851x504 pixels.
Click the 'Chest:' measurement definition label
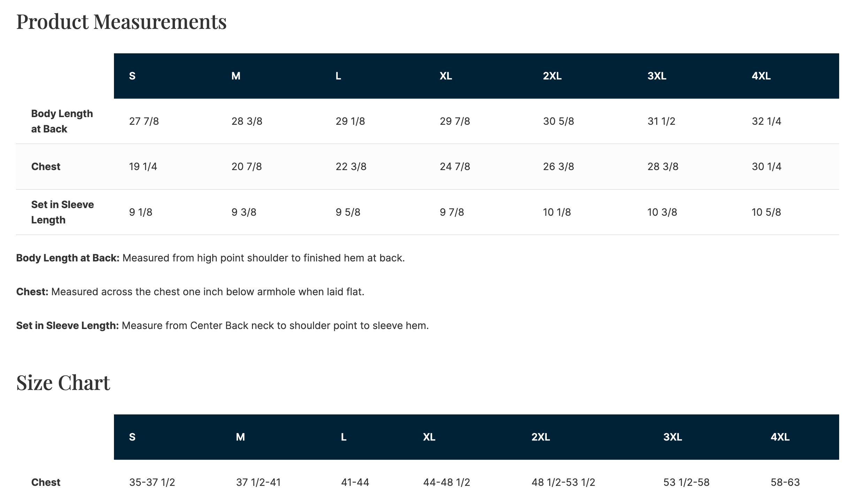(x=32, y=292)
